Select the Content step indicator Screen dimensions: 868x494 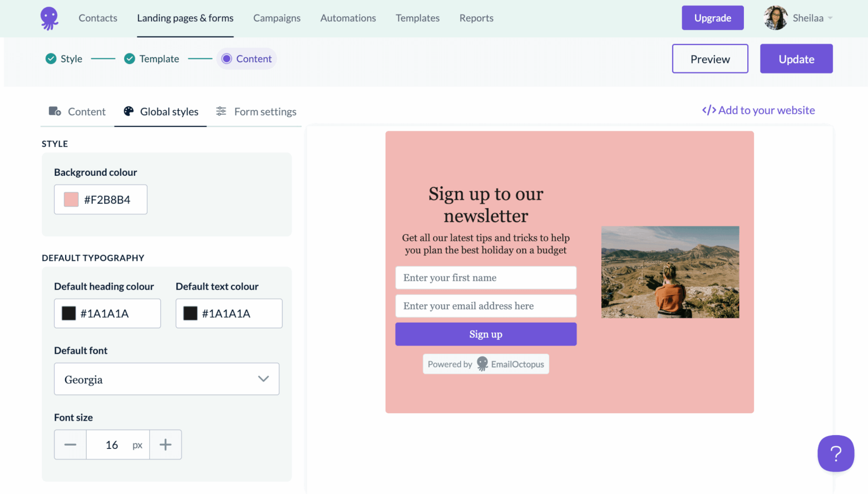[246, 58]
